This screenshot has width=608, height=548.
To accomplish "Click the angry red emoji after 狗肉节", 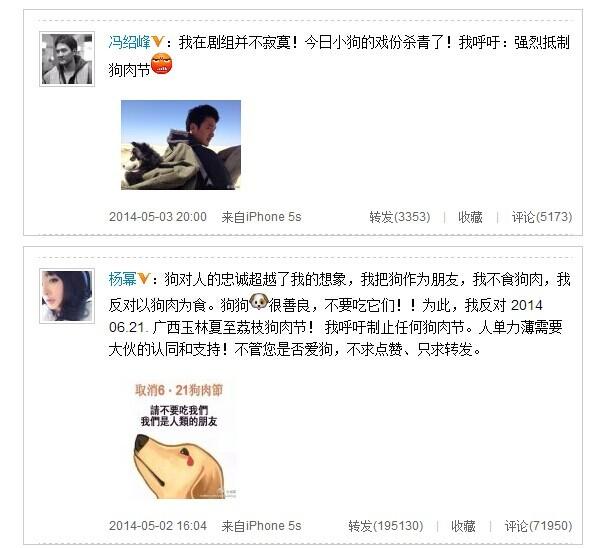I will (161, 64).
